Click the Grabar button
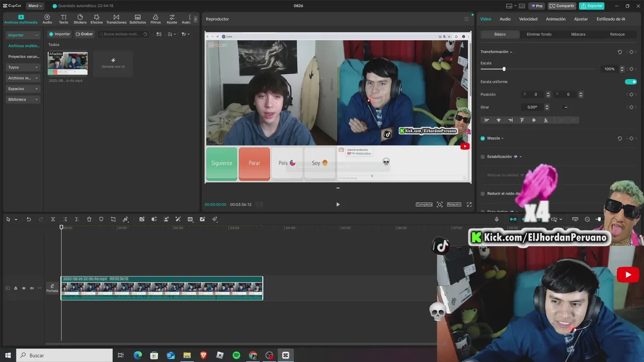 tap(85, 34)
